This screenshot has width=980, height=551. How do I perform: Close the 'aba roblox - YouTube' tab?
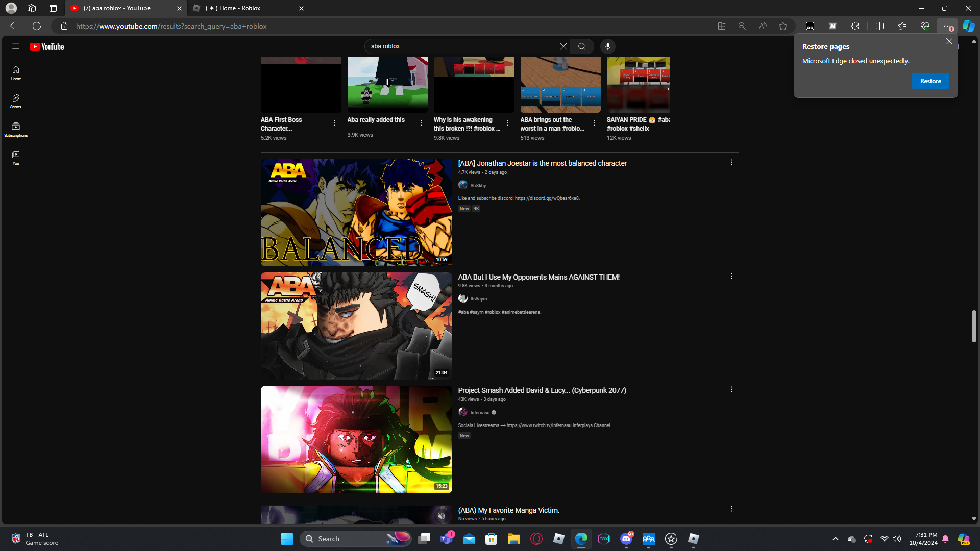(179, 8)
